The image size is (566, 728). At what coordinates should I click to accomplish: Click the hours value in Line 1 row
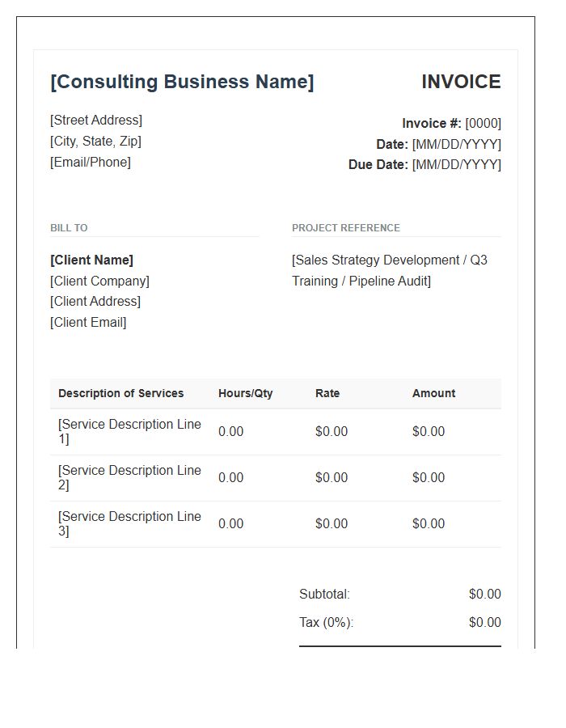pos(231,431)
